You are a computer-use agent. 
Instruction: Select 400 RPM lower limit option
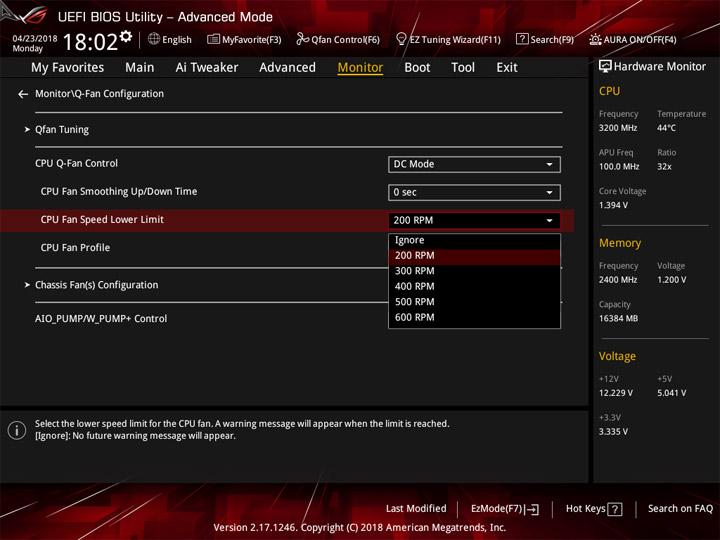tap(474, 287)
